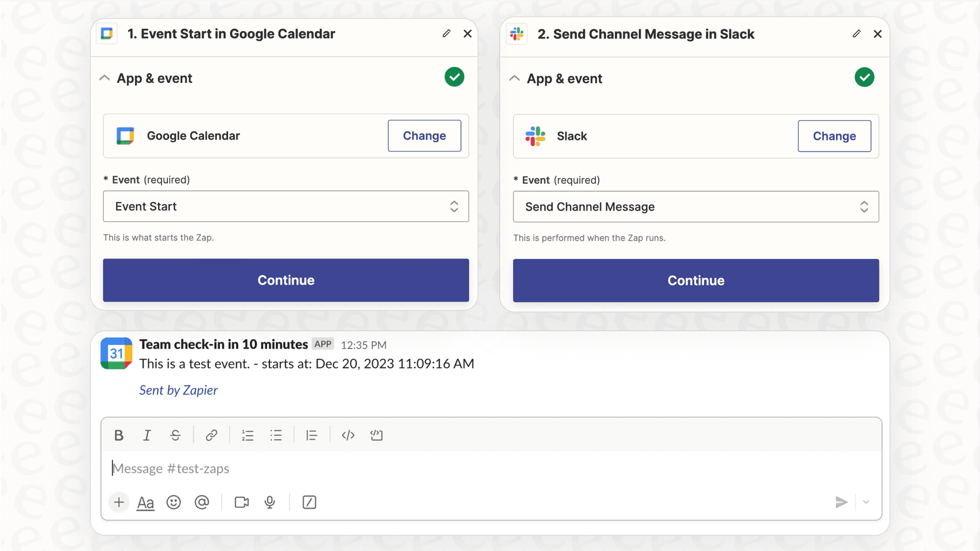Screen dimensions: 980x551
Task: Record a video clip with the camera icon
Action: pos(242,502)
